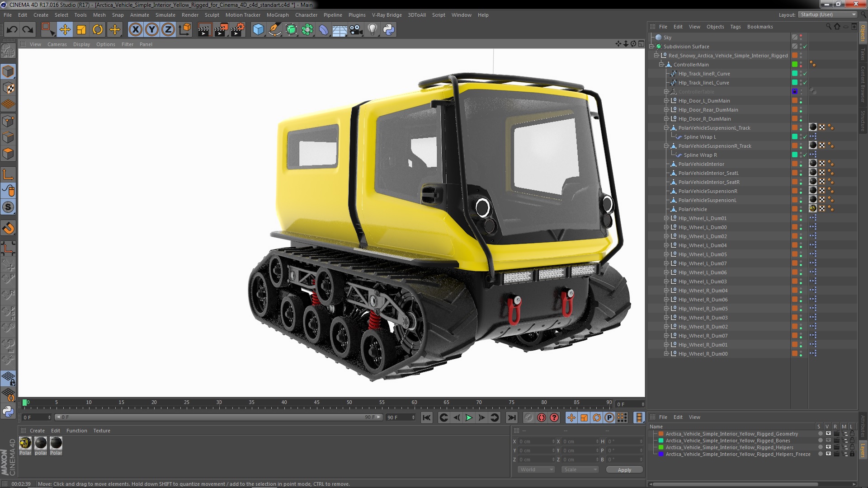Select the first Polar material thumbnail
Viewport: 868px width, 488px height.
click(x=25, y=443)
